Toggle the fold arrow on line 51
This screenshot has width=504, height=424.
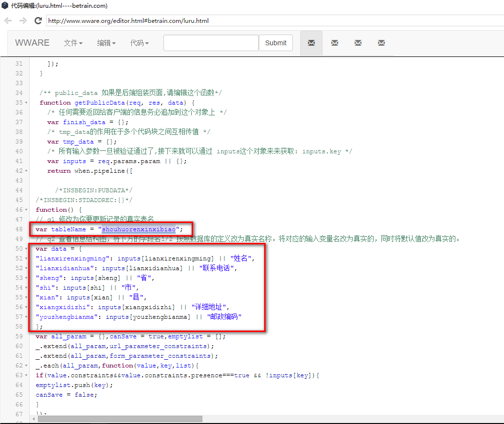(26, 258)
